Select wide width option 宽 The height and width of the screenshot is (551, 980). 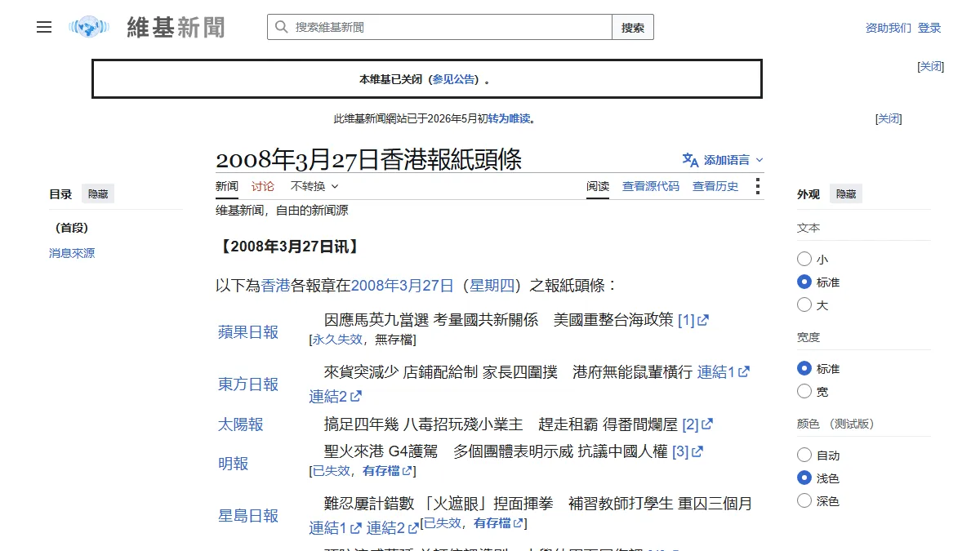tap(804, 391)
